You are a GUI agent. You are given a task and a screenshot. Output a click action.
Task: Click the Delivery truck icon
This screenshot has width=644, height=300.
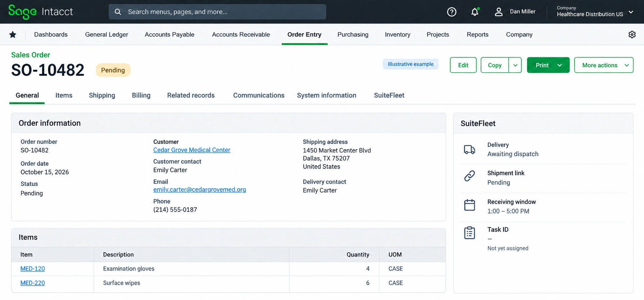pyautogui.click(x=470, y=150)
